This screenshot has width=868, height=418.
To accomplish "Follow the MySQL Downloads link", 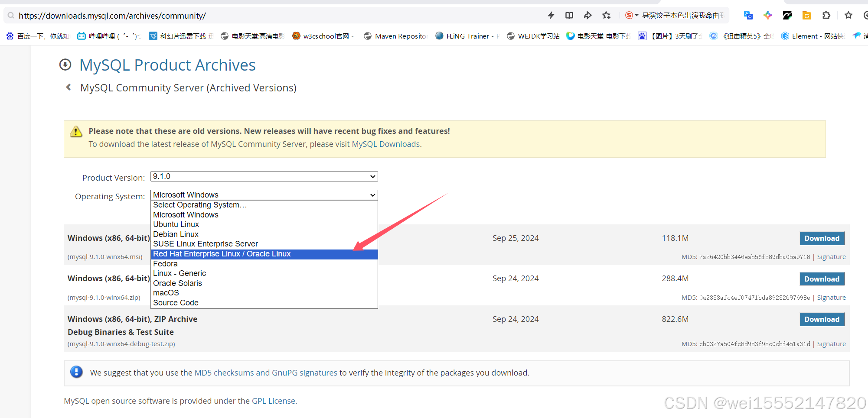I will point(385,144).
